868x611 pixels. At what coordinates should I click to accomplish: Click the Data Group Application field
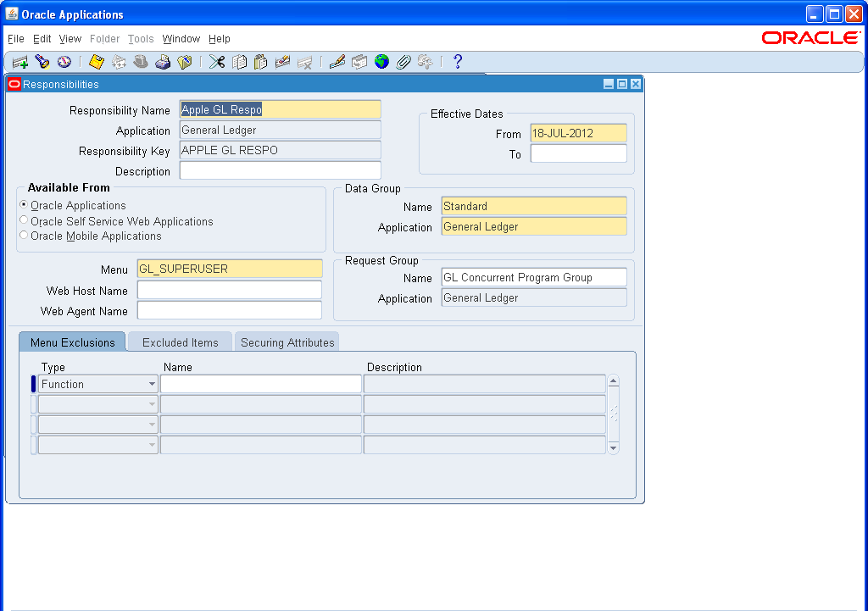coord(534,226)
